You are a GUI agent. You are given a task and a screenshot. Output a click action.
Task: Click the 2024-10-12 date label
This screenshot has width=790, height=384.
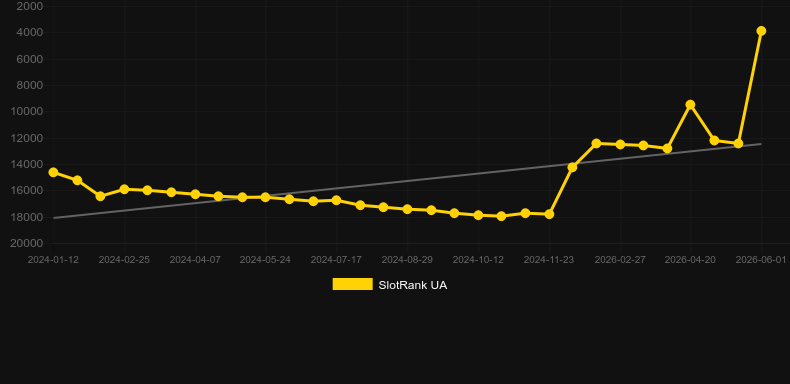[x=479, y=260]
